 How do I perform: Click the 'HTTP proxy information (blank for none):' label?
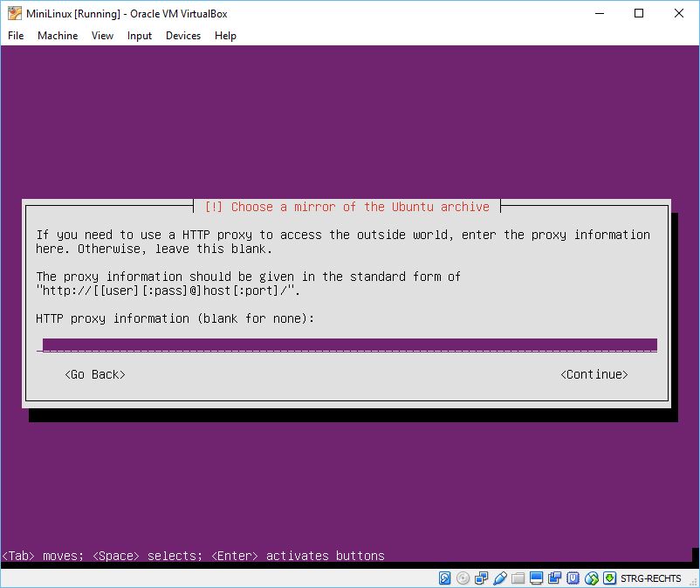(x=175, y=318)
